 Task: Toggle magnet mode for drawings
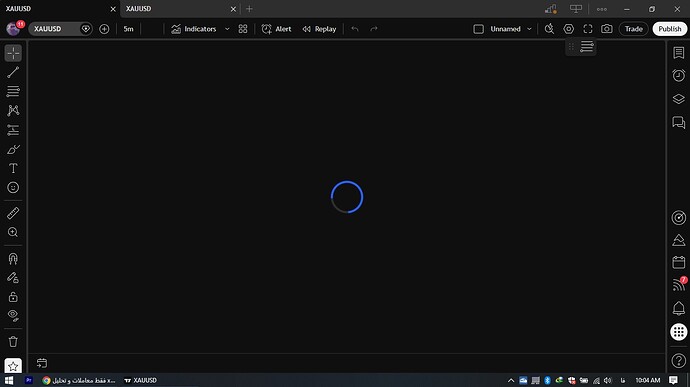(x=13, y=258)
